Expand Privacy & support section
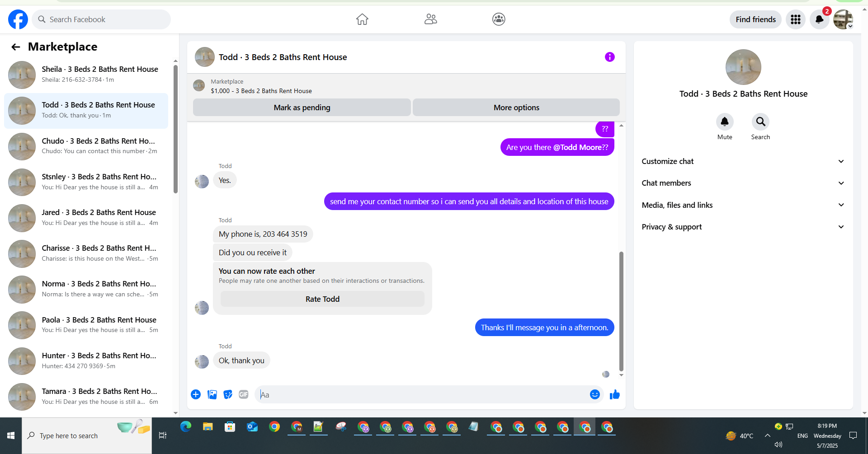The image size is (868, 454). 743,227
